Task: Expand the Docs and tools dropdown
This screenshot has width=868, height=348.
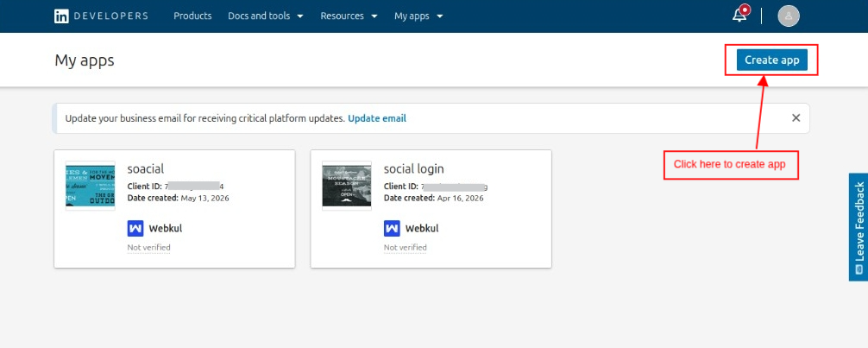Action: click(x=266, y=16)
